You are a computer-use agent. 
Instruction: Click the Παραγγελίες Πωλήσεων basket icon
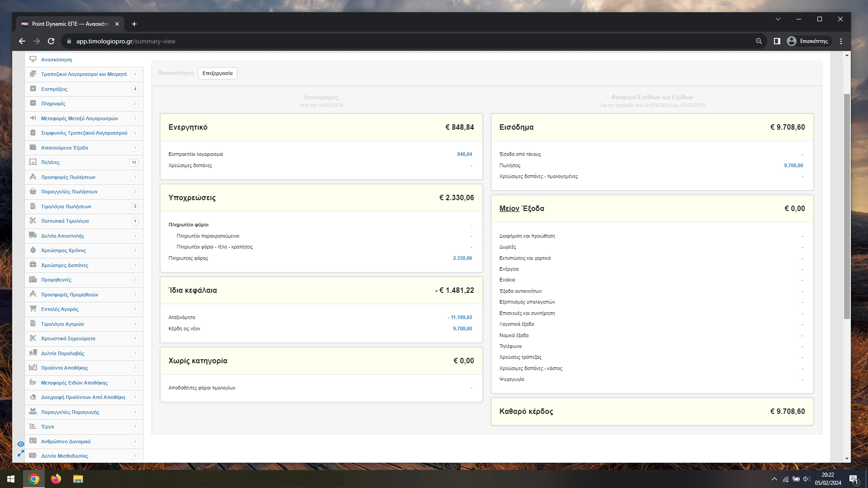click(x=33, y=192)
